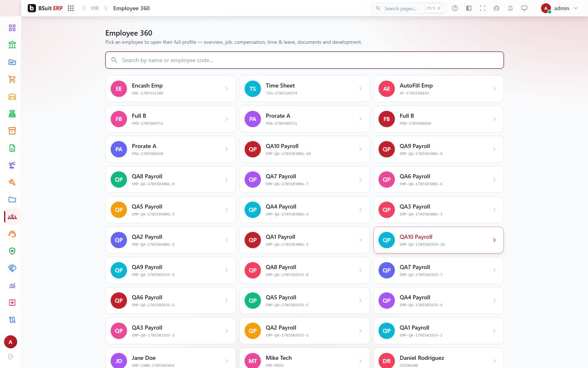The height and width of the screenshot is (368, 588).
Task: Open the Daniel Rodriguez employee card
Action: [x=439, y=358]
